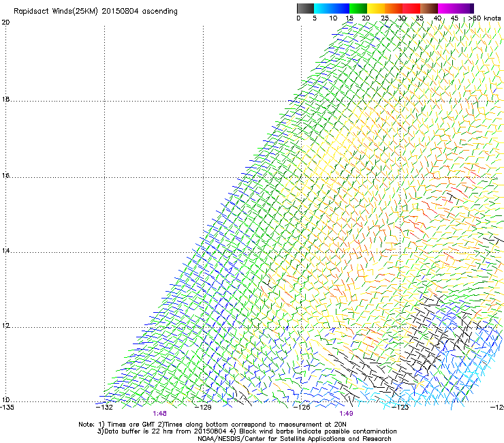Viewport: 504px width, 443px height.
Task: Click the yellow 20-25 knots color band
Action: tap(376, 8)
